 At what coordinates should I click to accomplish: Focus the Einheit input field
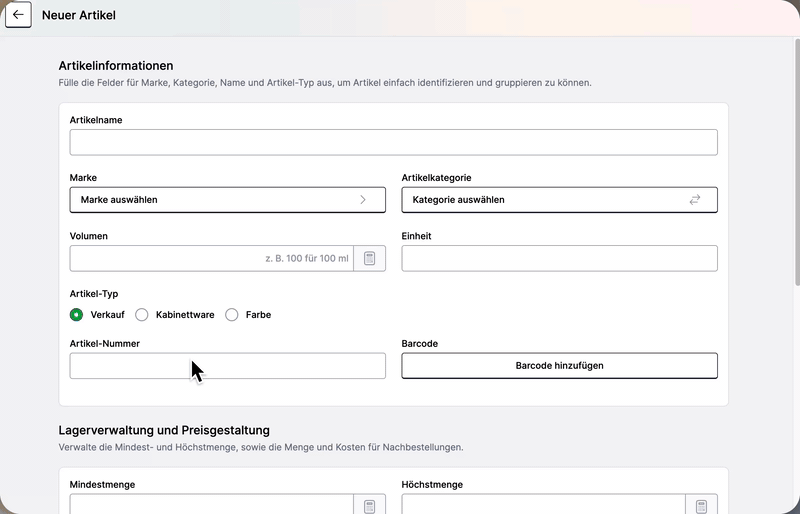pos(560,258)
